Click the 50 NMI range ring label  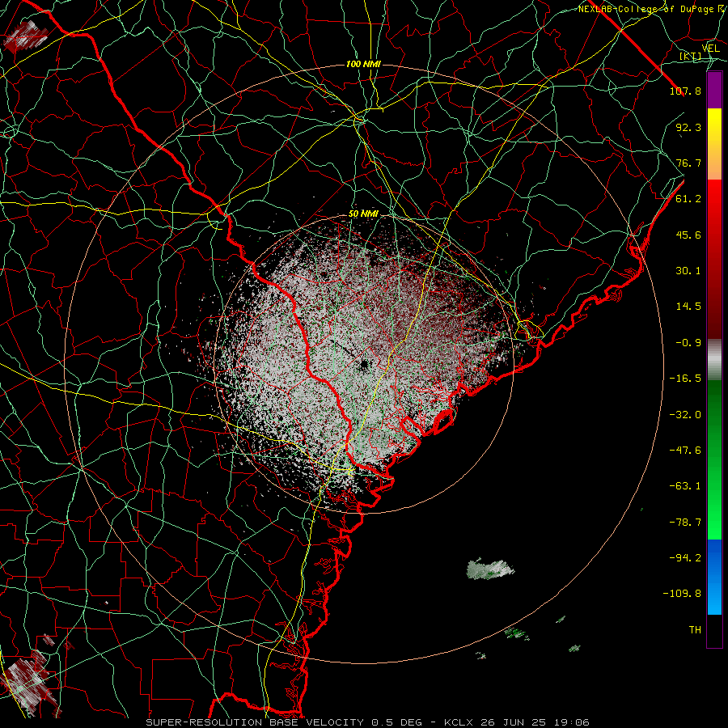(x=363, y=214)
